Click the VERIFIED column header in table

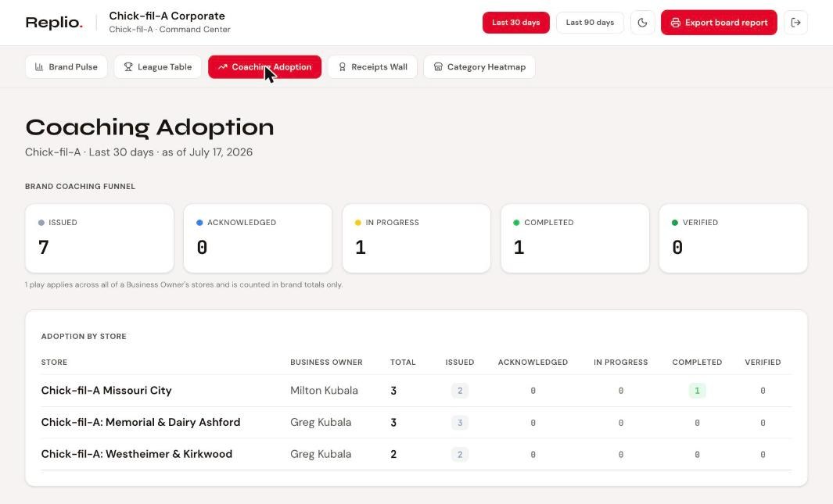coord(763,363)
